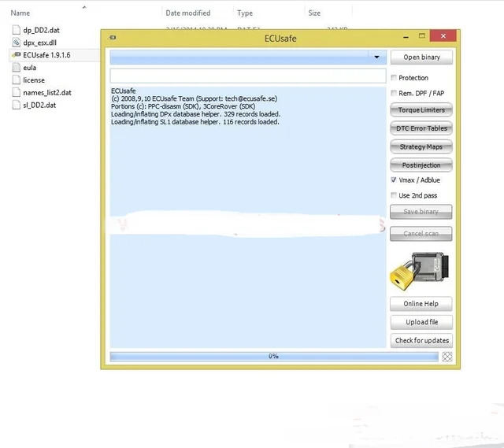Click the Save binary button

pos(421,212)
